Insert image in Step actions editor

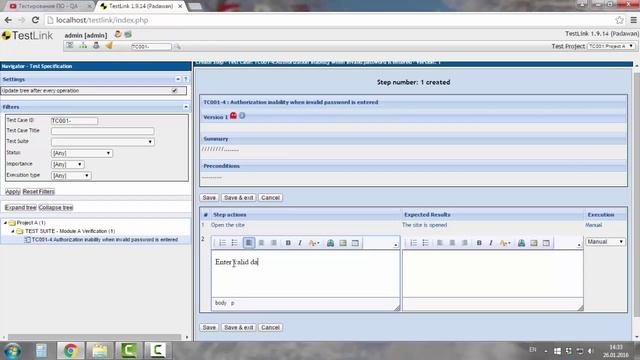(x=343, y=243)
